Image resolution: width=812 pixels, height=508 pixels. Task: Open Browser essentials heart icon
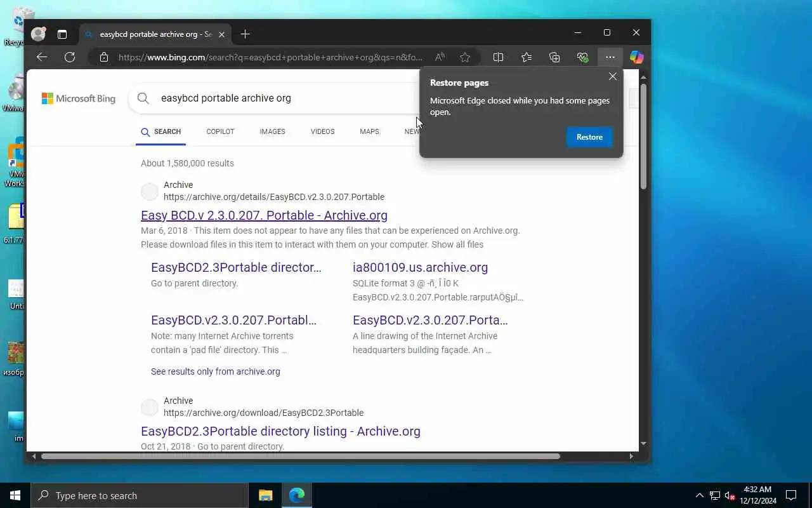click(x=582, y=57)
